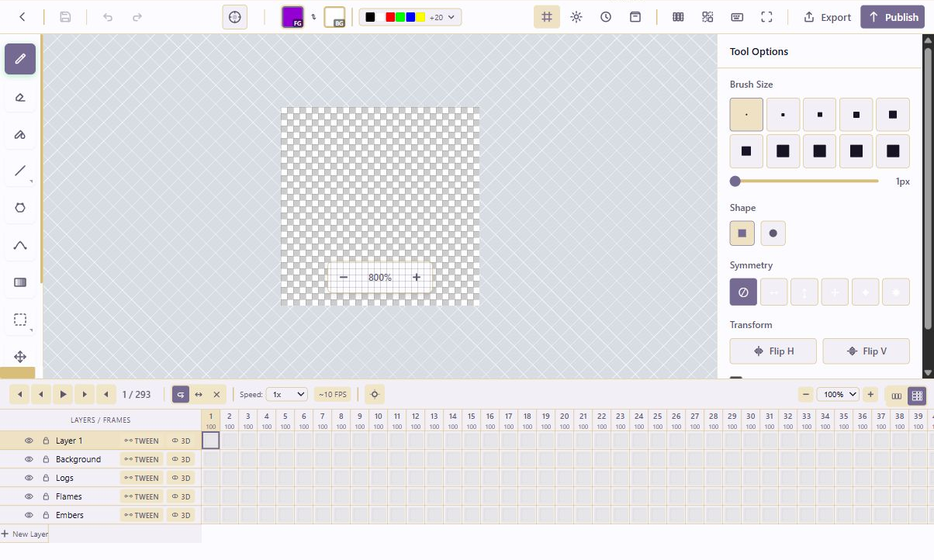Enable ping-pong playback mode
The image size is (934, 560).
[x=199, y=395]
